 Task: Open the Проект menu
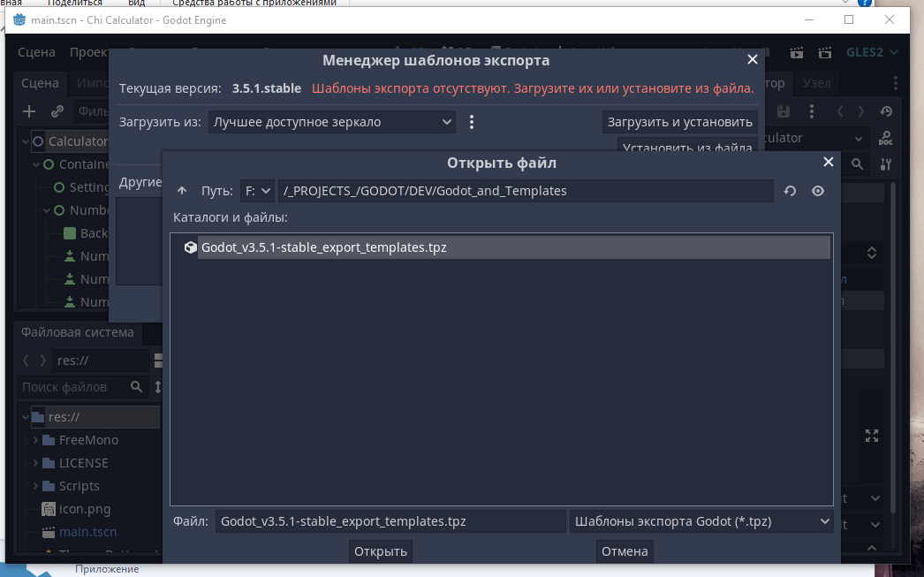pos(88,52)
